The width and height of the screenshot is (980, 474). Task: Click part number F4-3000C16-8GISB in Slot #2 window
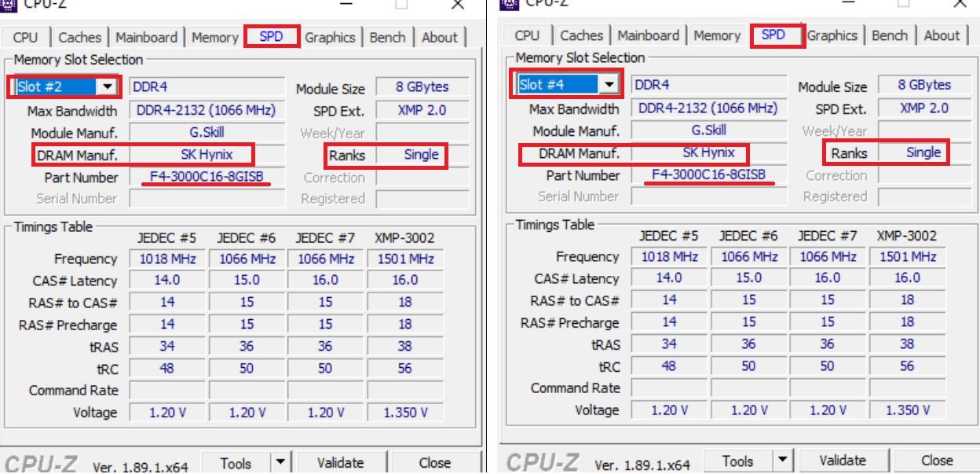pos(207,177)
